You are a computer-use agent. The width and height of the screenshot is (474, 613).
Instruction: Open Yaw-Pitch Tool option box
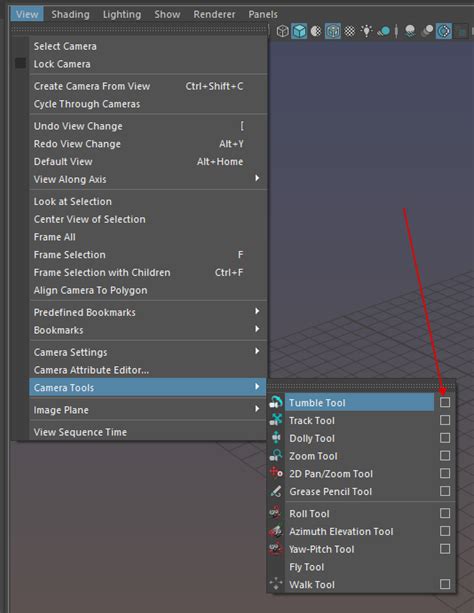[445, 549]
